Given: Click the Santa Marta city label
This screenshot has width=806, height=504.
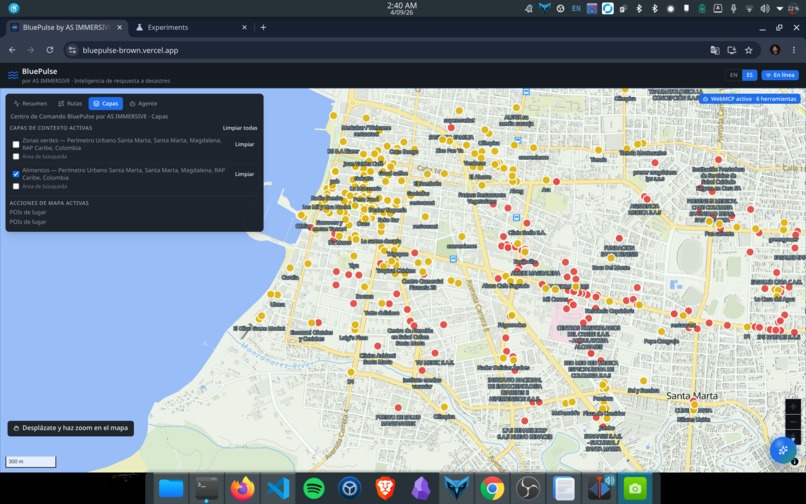Looking at the screenshot, I should point(692,395).
